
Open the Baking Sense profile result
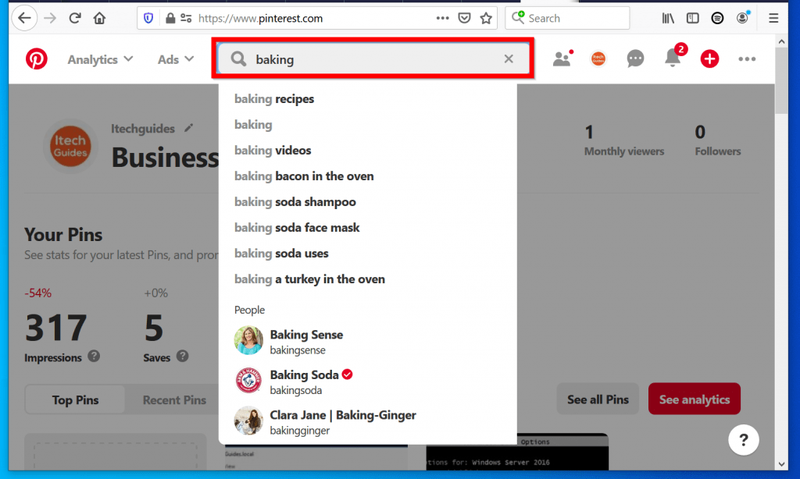[x=367, y=341]
